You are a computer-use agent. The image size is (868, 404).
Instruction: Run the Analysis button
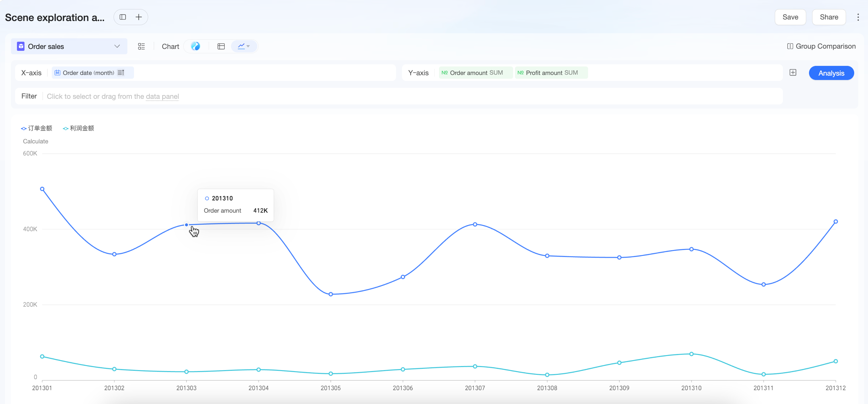[x=831, y=73]
